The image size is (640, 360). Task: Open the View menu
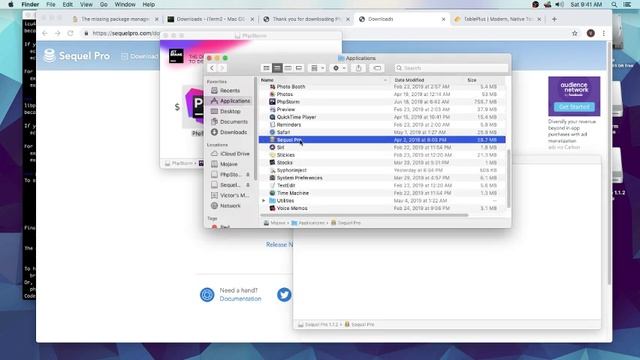[x=86, y=4]
